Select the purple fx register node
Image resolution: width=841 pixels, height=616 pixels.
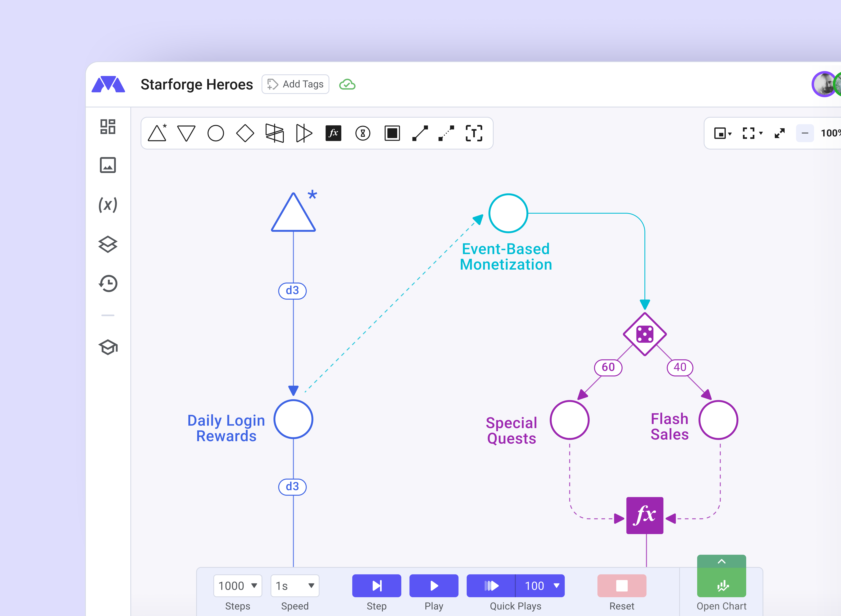point(645,515)
